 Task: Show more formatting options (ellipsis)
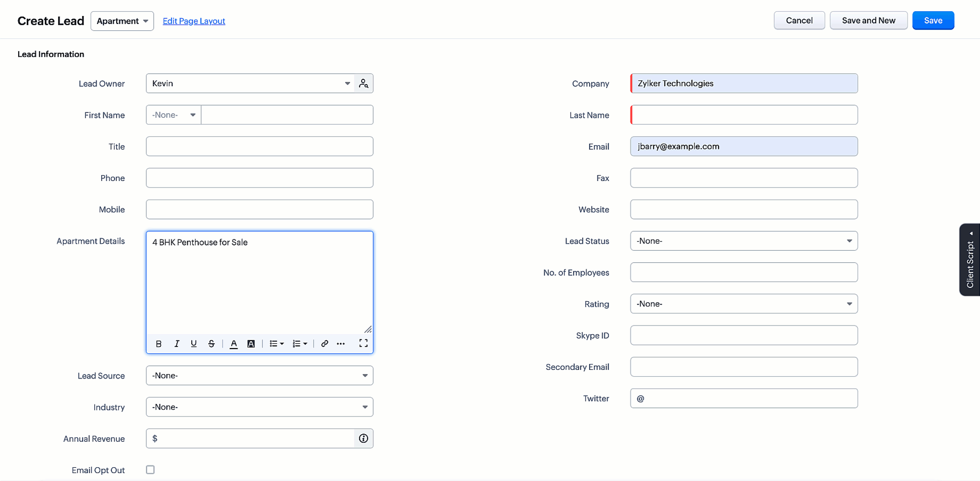coord(341,344)
